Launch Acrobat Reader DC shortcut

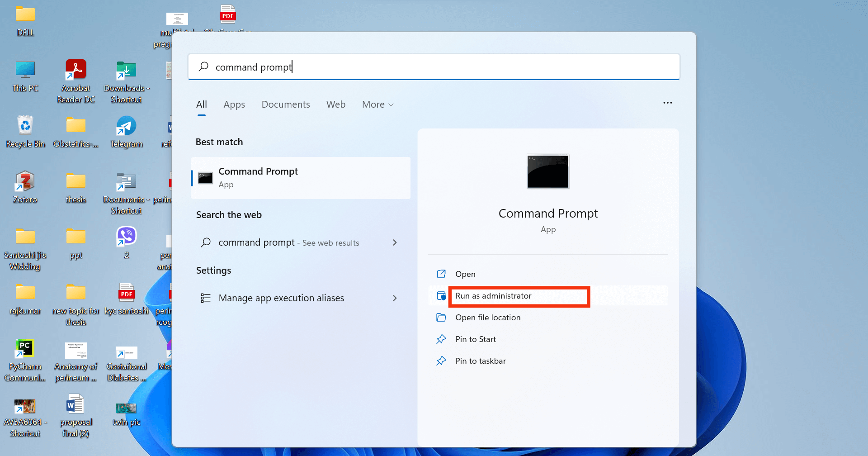(76, 81)
